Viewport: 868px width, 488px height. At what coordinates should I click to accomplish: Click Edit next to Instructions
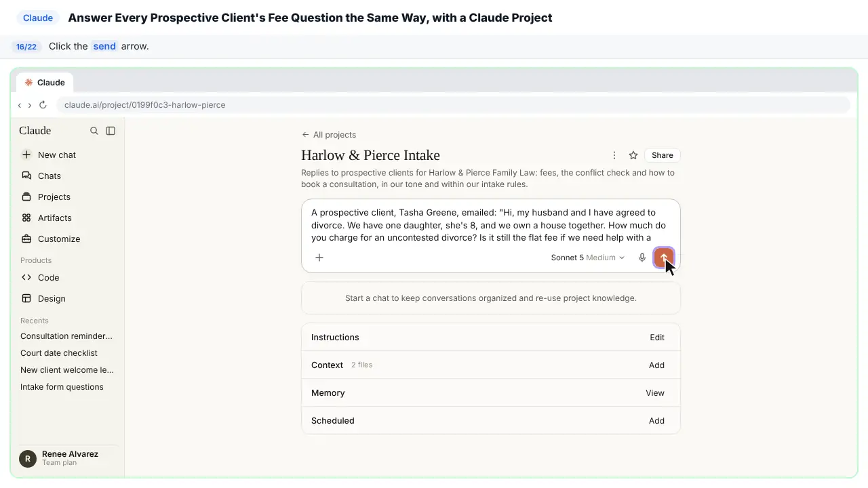tap(657, 338)
